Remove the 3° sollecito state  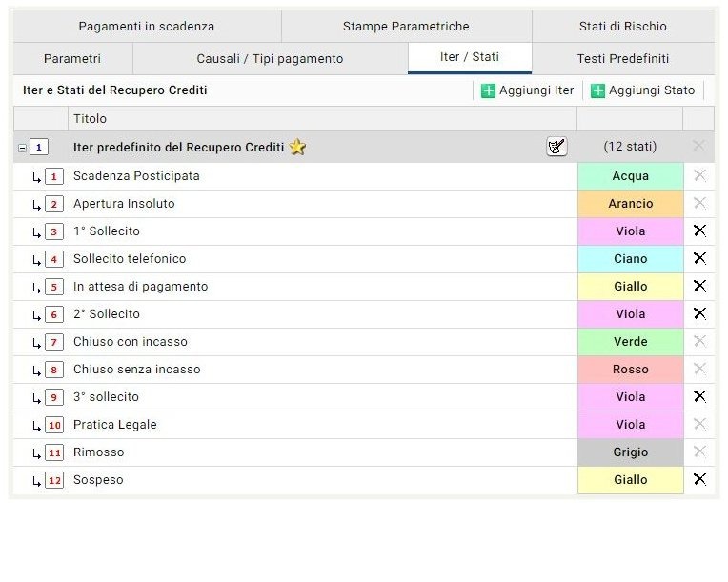pyautogui.click(x=699, y=396)
